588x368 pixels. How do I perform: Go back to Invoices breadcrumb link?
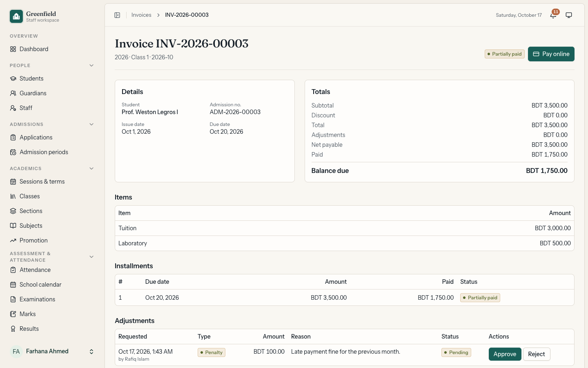click(141, 15)
